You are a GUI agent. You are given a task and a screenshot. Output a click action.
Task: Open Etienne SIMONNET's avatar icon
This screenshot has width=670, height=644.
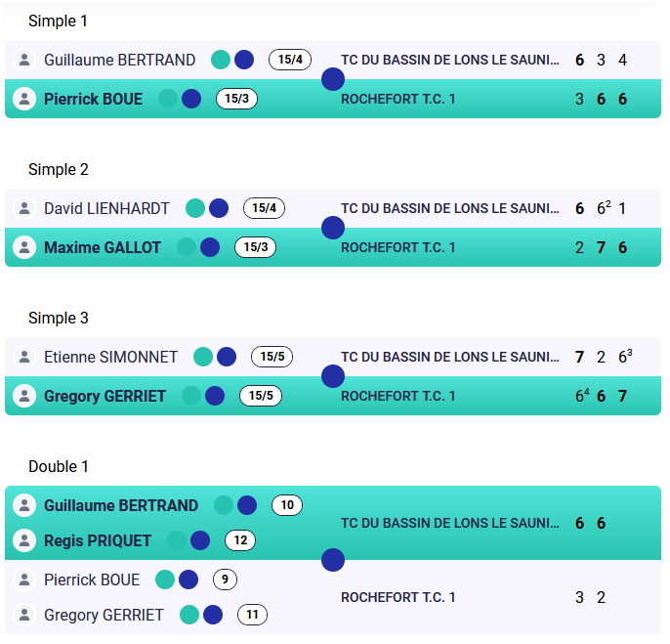click(24, 357)
